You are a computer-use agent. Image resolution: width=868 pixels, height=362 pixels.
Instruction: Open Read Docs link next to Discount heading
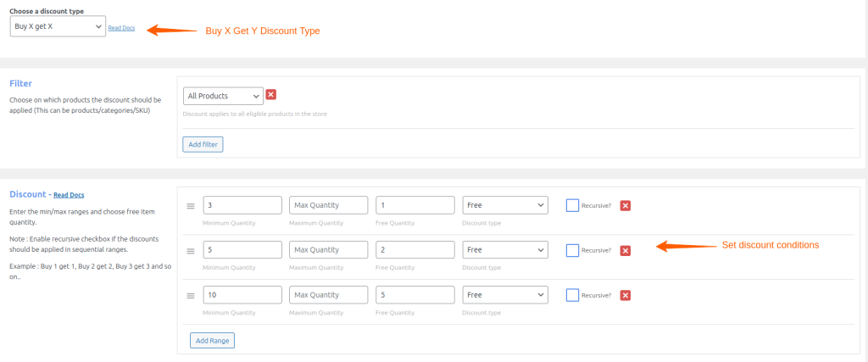click(x=69, y=195)
